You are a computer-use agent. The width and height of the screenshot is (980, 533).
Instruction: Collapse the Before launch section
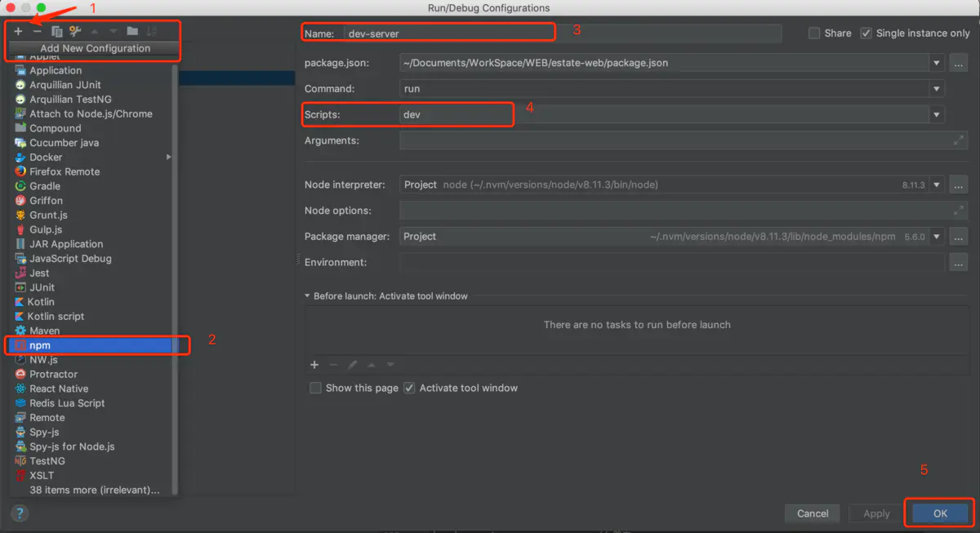(x=307, y=296)
